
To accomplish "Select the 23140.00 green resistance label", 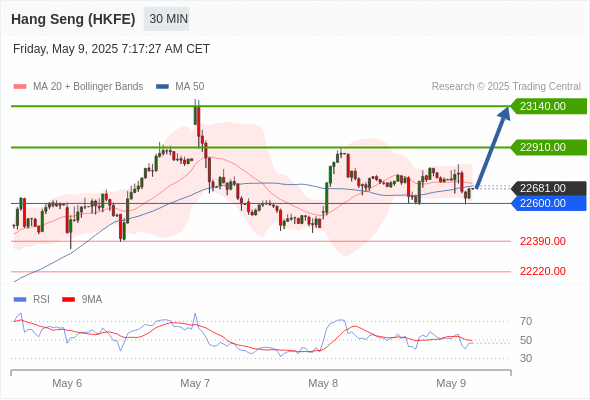I will coord(549,106).
